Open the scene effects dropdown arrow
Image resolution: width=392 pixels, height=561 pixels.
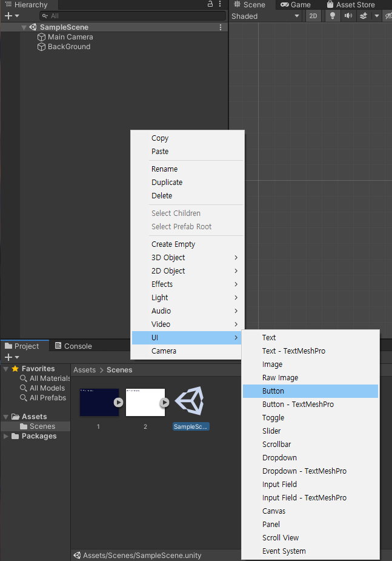(377, 16)
